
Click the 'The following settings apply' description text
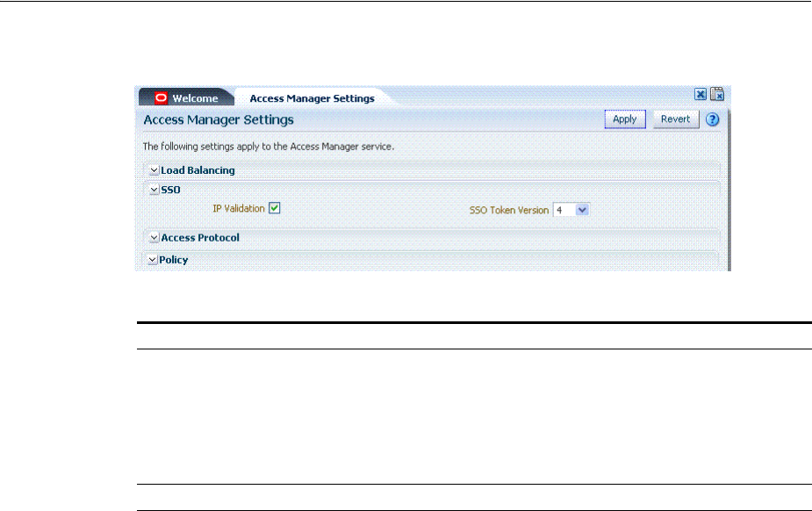click(269, 147)
